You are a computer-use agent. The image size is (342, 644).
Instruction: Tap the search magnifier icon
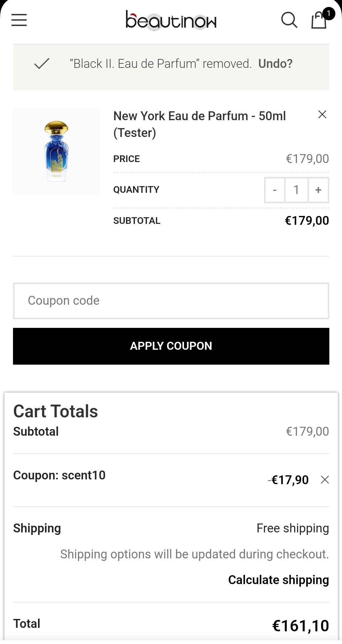pos(289,20)
